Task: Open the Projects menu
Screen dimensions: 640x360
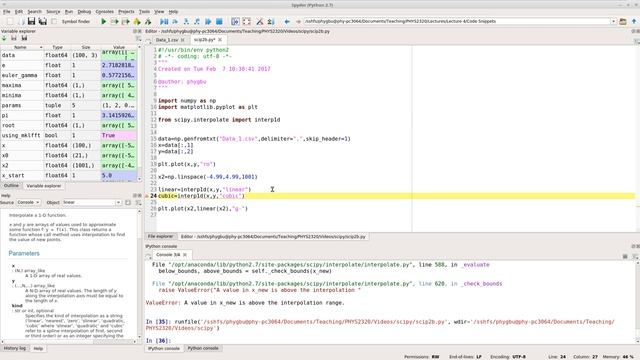Action: (126, 11)
